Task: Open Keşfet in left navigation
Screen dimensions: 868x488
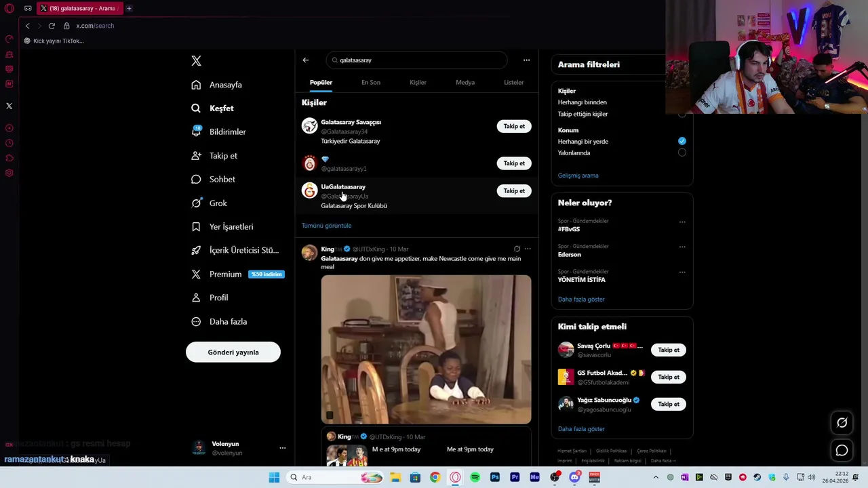Action: click(x=214, y=108)
